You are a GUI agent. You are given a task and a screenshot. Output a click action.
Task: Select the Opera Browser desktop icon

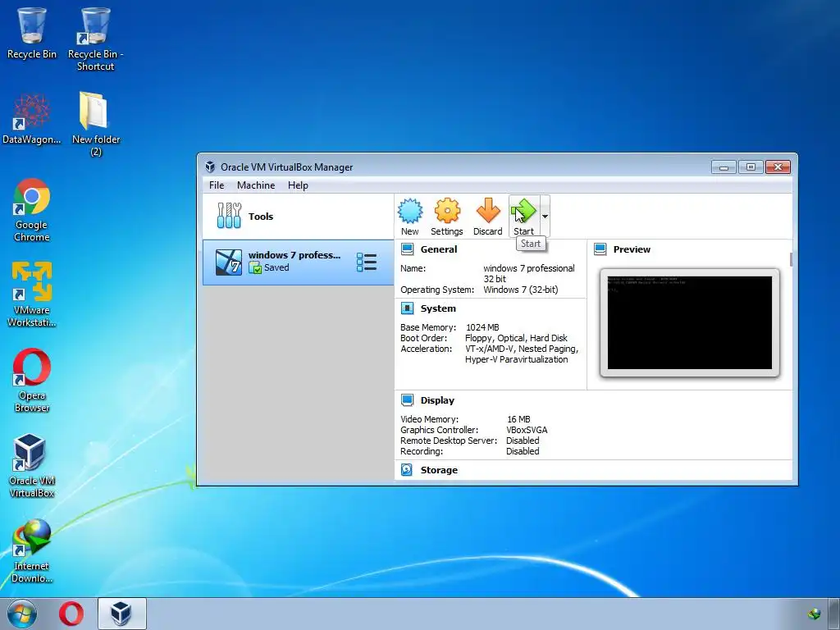coord(32,381)
